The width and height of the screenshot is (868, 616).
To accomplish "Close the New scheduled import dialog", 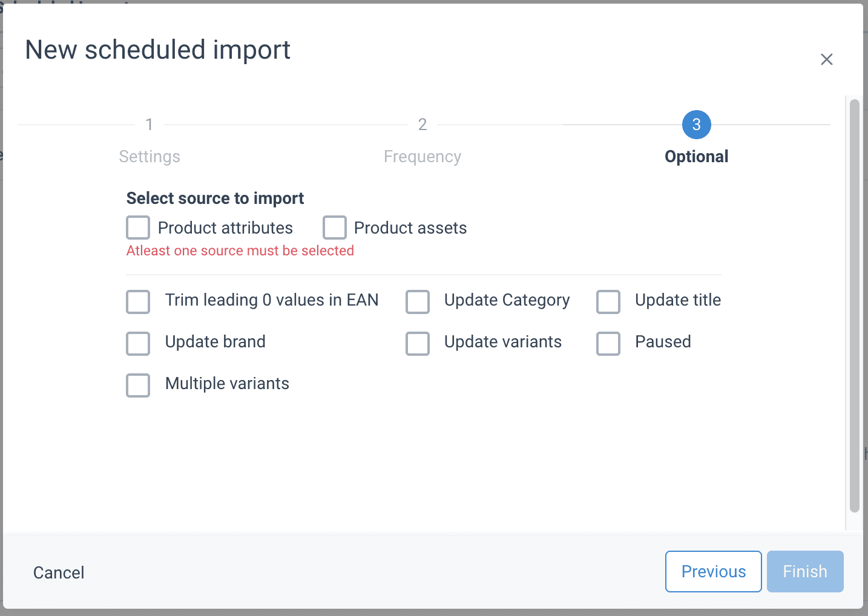I will coord(826,59).
